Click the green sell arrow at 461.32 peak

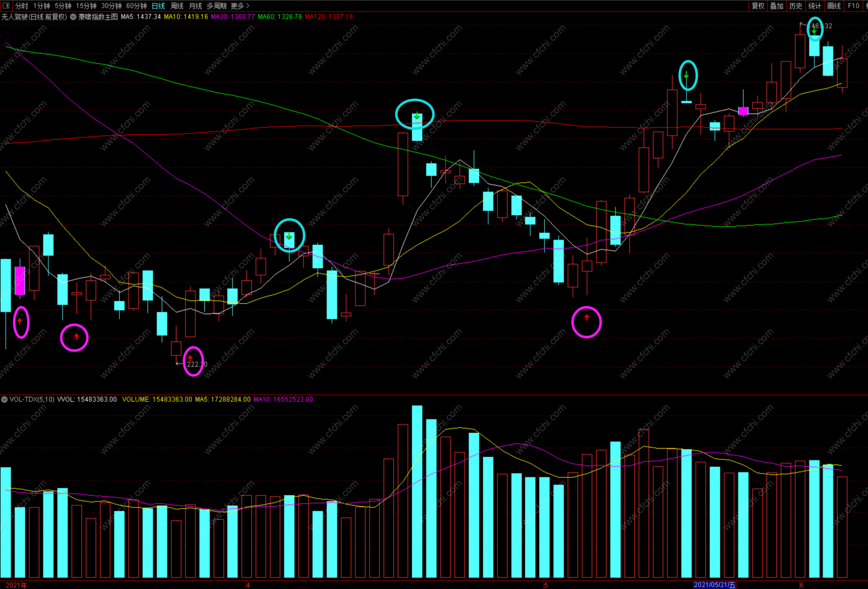coord(814,31)
